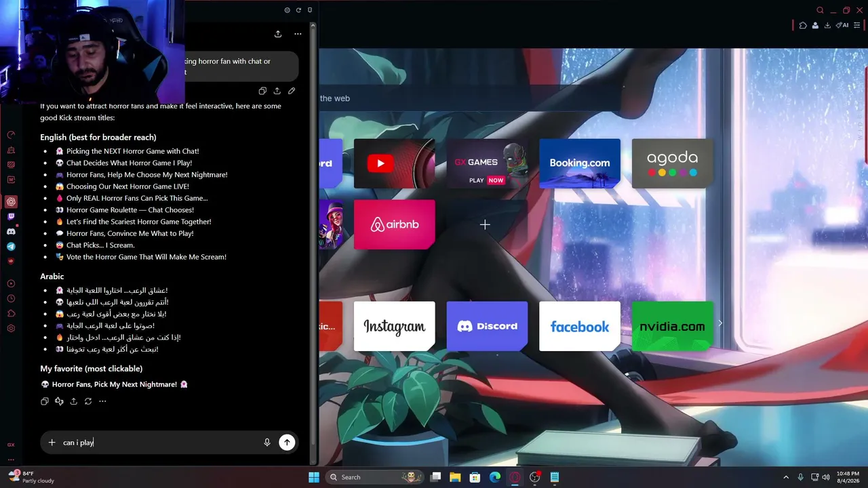
Task: Open more actions below the ChatGPT response
Action: (102, 401)
